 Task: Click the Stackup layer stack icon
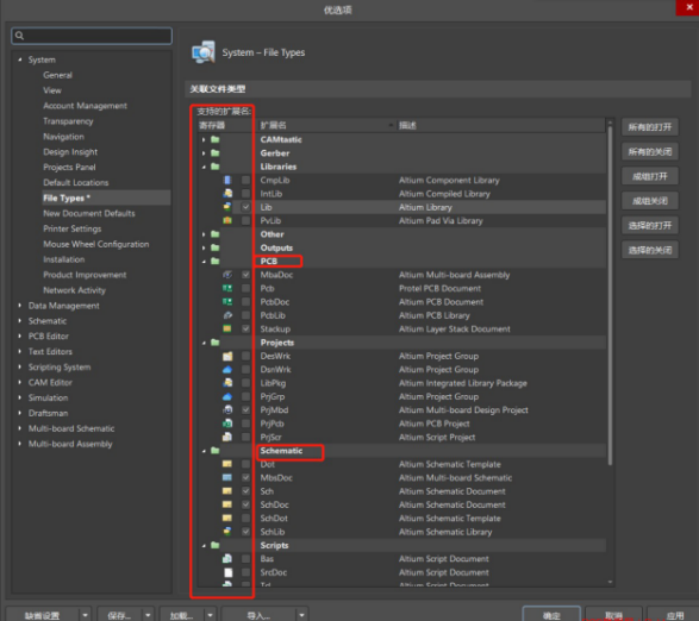pos(227,328)
